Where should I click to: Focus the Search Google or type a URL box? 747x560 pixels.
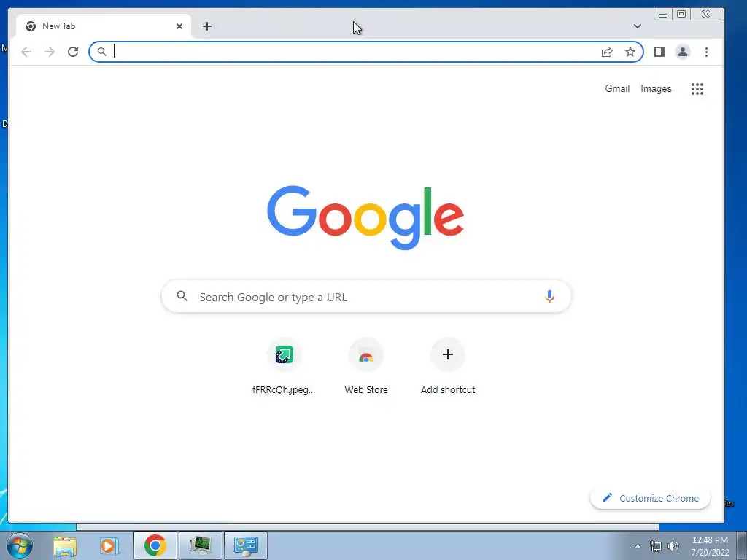[x=366, y=297]
